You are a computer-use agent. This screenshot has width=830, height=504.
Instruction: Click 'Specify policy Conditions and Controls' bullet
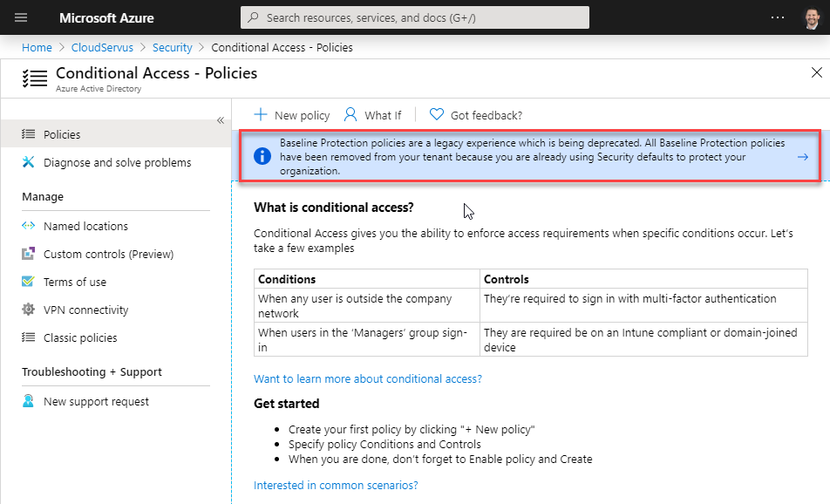click(384, 444)
